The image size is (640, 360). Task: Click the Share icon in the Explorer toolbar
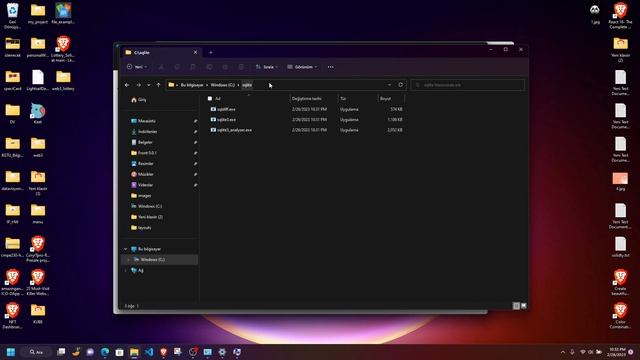[x=225, y=67]
